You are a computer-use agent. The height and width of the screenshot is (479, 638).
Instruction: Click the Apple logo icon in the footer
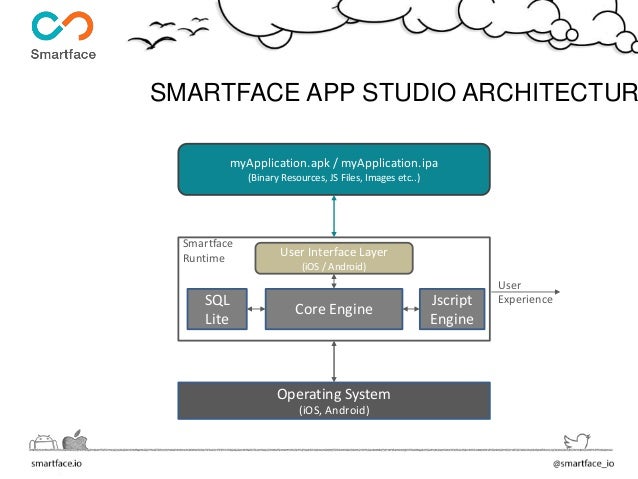tap(75, 440)
